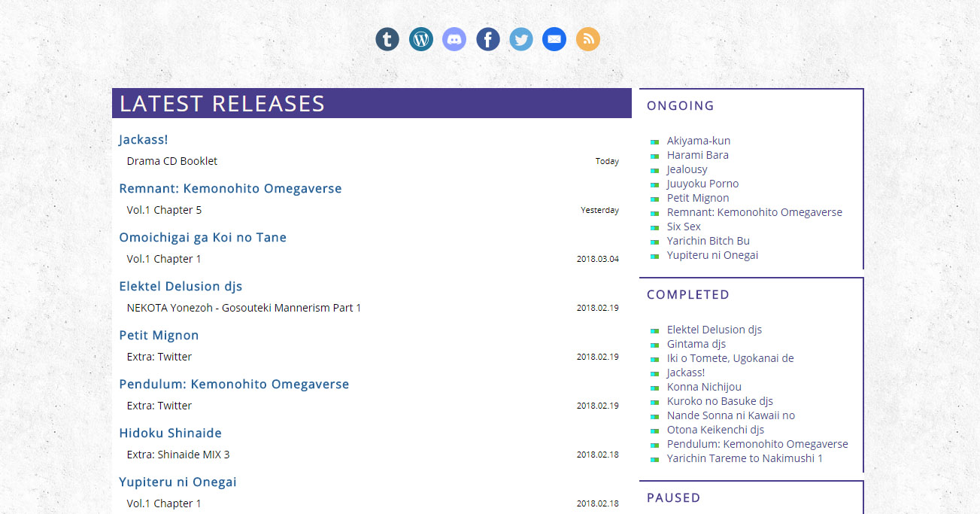Select Konna Nichijou in Completed list
The height and width of the screenshot is (514, 980).
click(x=704, y=387)
